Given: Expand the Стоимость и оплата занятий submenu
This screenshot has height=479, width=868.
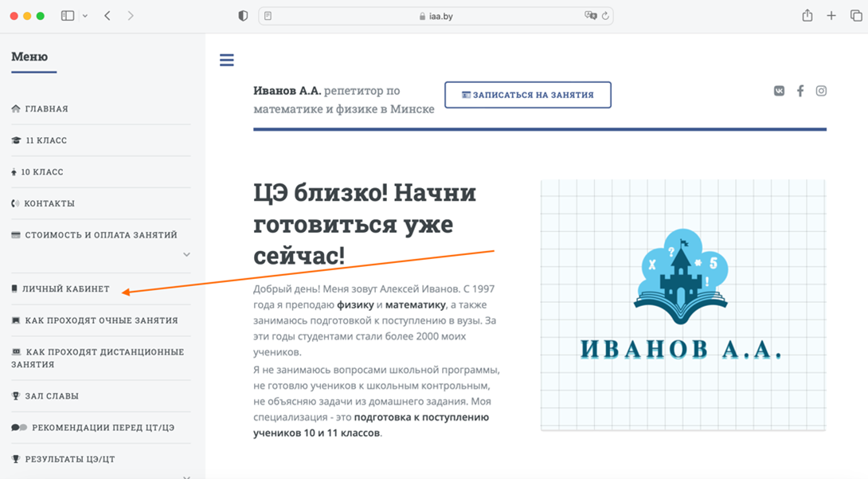Looking at the screenshot, I should tap(186, 255).
